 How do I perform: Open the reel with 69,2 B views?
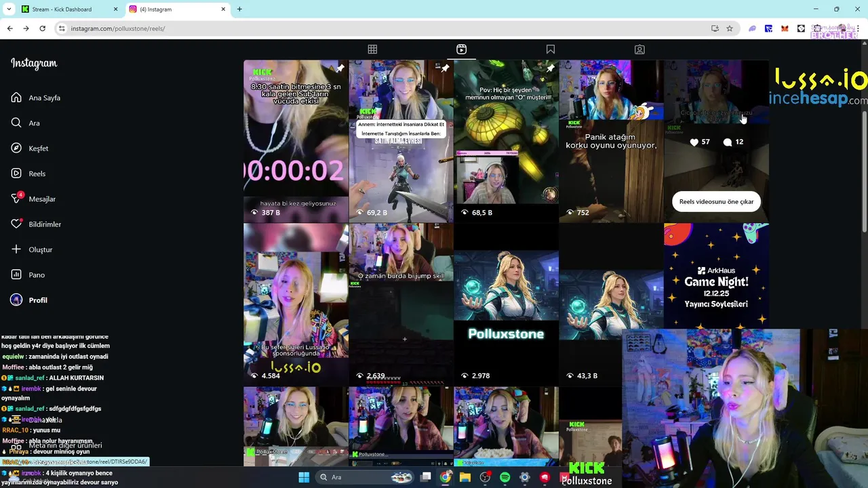(x=401, y=141)
